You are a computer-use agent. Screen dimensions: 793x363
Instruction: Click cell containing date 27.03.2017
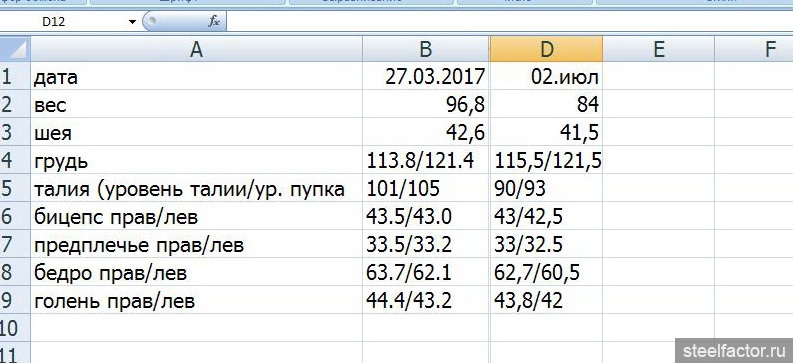tap(426, 77)
